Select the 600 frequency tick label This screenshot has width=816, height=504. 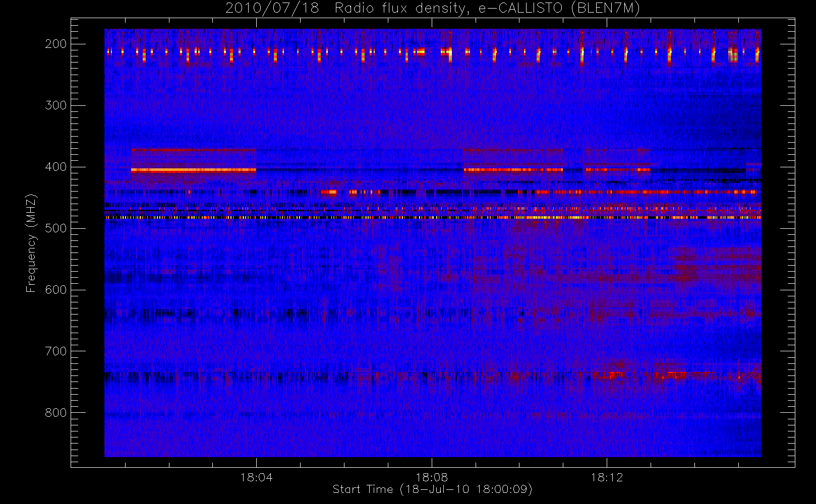coord(55,290)
